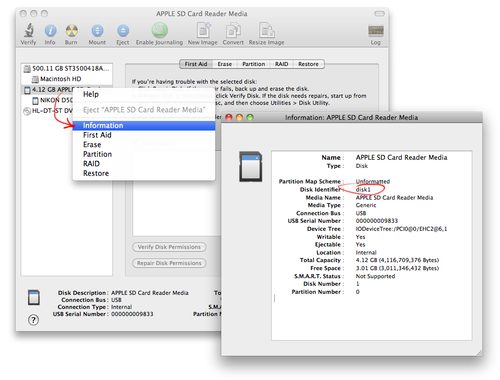The image size is (500, 380).
Task: Choose First Aid in the context menu
Action: pyautogui.click(x=144, y=135)
